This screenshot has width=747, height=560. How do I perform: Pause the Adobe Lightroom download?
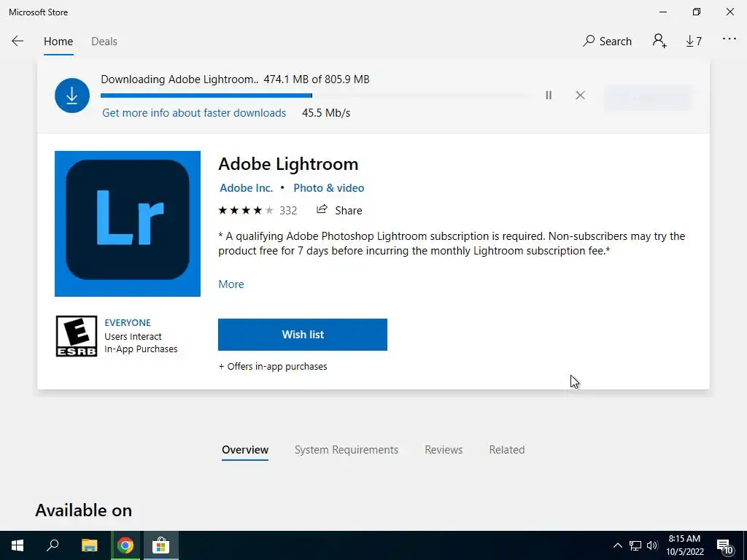[x=549, y=96]
